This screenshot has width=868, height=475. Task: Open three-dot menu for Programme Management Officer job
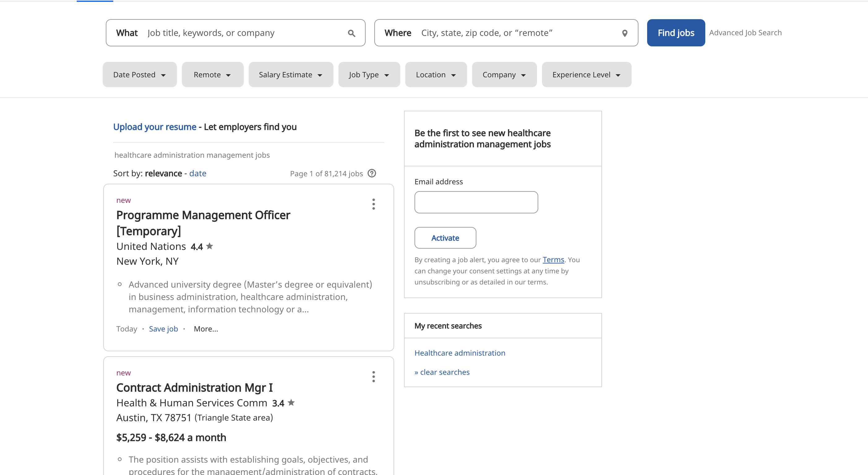pyautogui.click(x=373, y=204)
